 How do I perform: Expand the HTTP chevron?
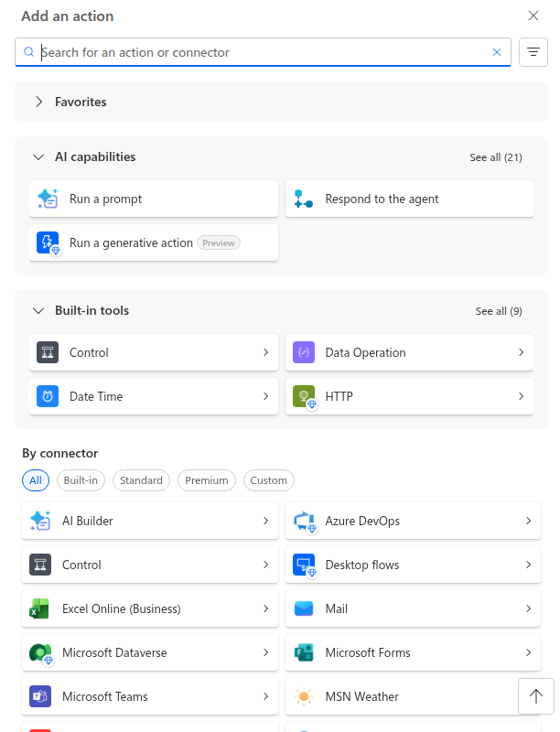522,396
